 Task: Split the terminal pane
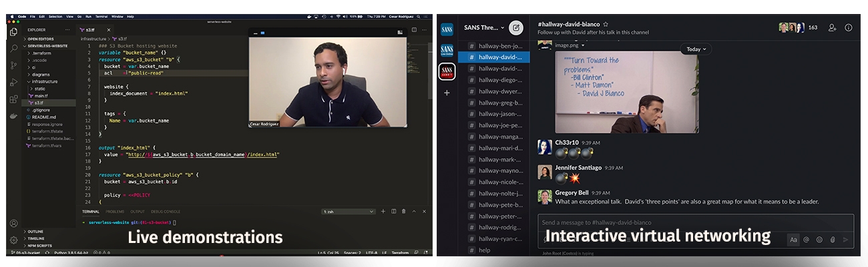pyautogui.click(x=393, y=212)
